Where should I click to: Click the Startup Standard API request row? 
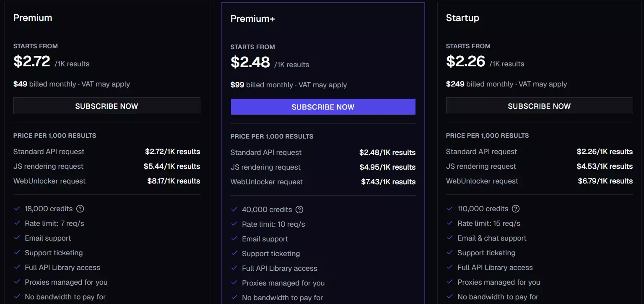coord(540,152)
